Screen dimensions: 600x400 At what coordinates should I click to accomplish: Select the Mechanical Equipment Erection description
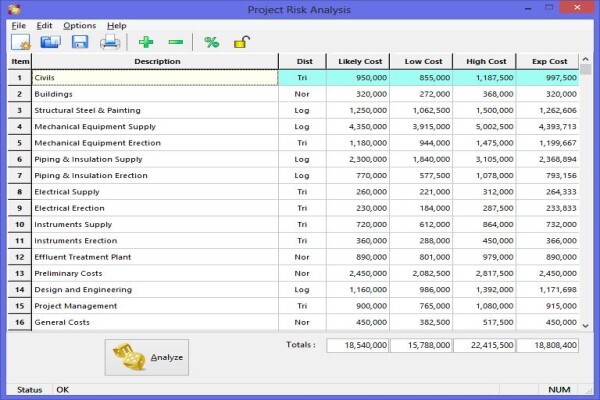point(155,143)
